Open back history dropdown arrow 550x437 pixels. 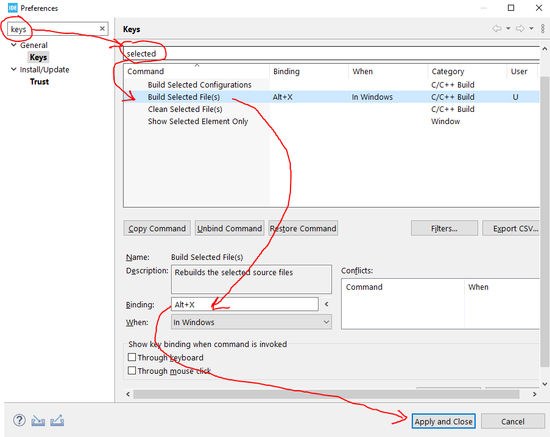(508, 28)
